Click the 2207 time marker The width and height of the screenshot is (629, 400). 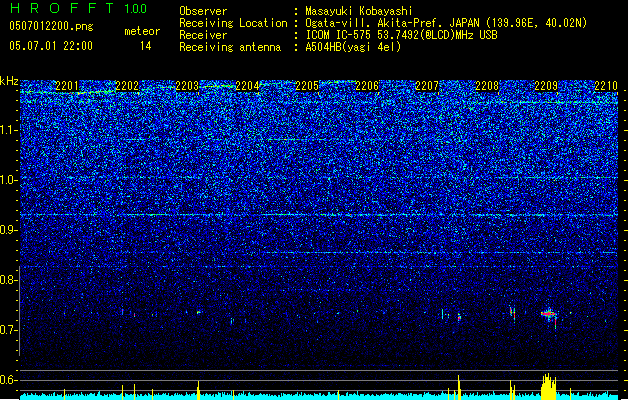coord(427,86)
